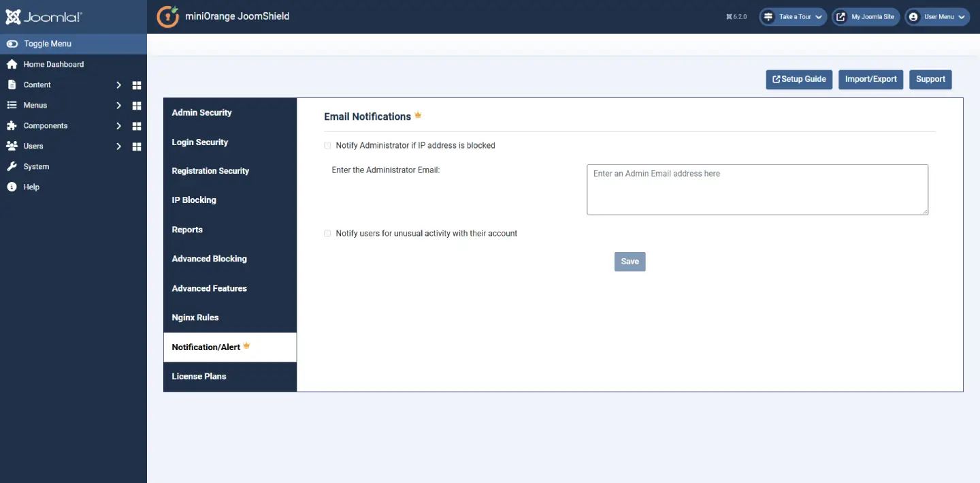The image size is (980, 483).
Task: Click the 'Enter the Administrator Email:' label
Action: tap(386, 170)
